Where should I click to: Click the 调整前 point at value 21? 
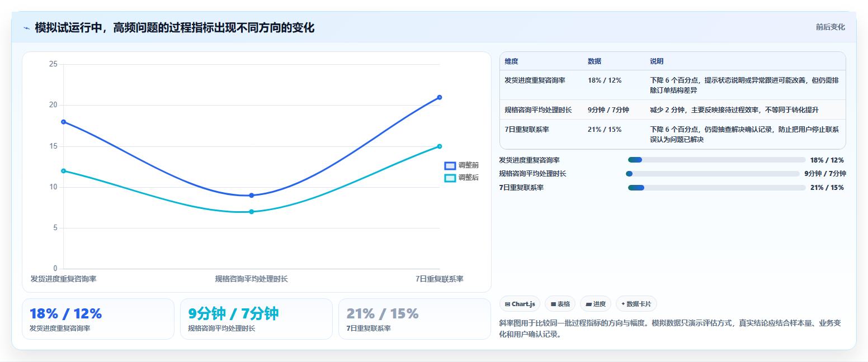click(x=440, y=97)
